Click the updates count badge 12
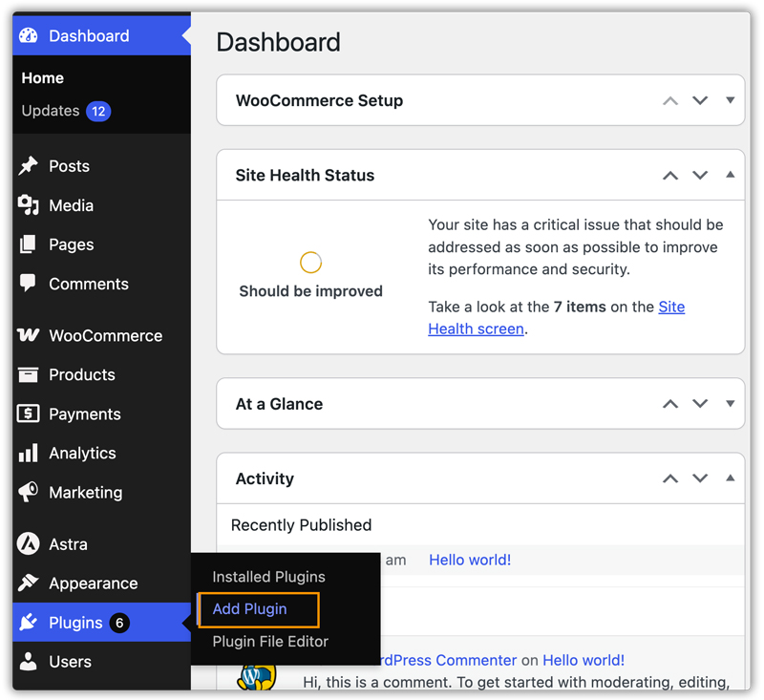The image size is (764, 700). (x=98, y=111)
